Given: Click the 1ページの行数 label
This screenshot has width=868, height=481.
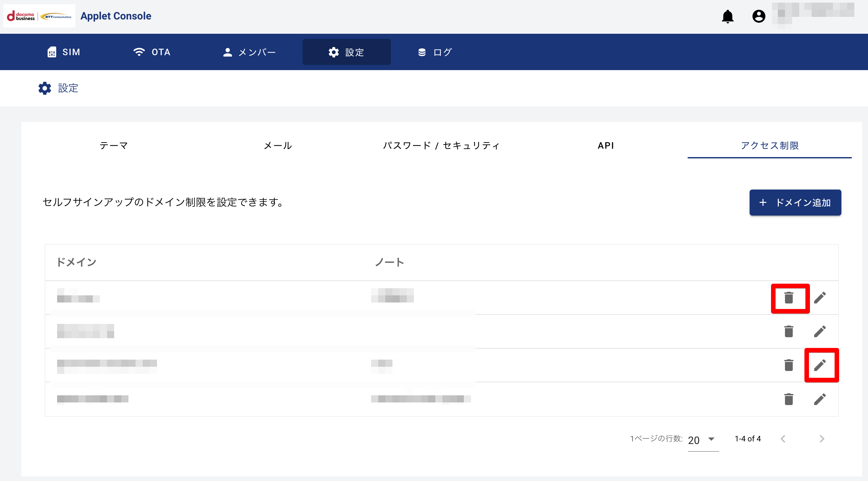Looking at the screenshot, I should click(656, 438).
